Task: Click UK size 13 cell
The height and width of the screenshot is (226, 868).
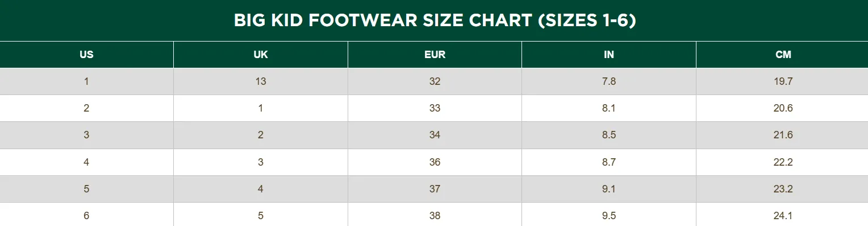Action: (x=261, y=81)
